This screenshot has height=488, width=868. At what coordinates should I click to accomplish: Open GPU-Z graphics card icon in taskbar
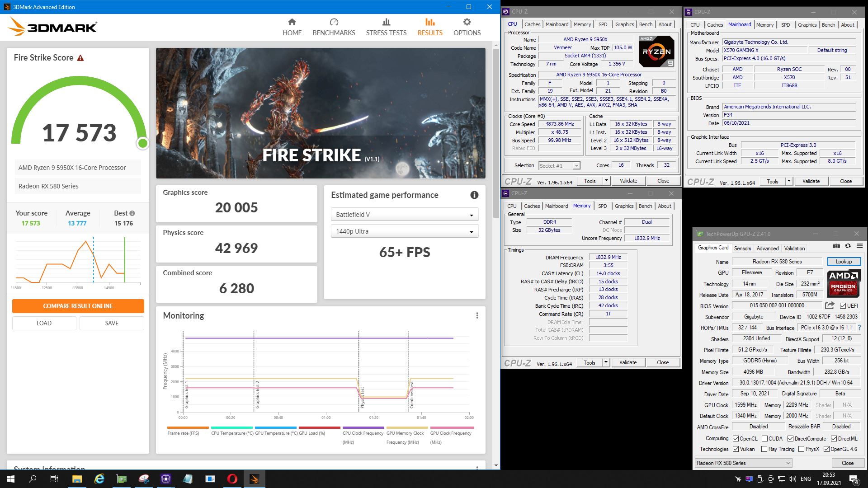pos(122,479)
